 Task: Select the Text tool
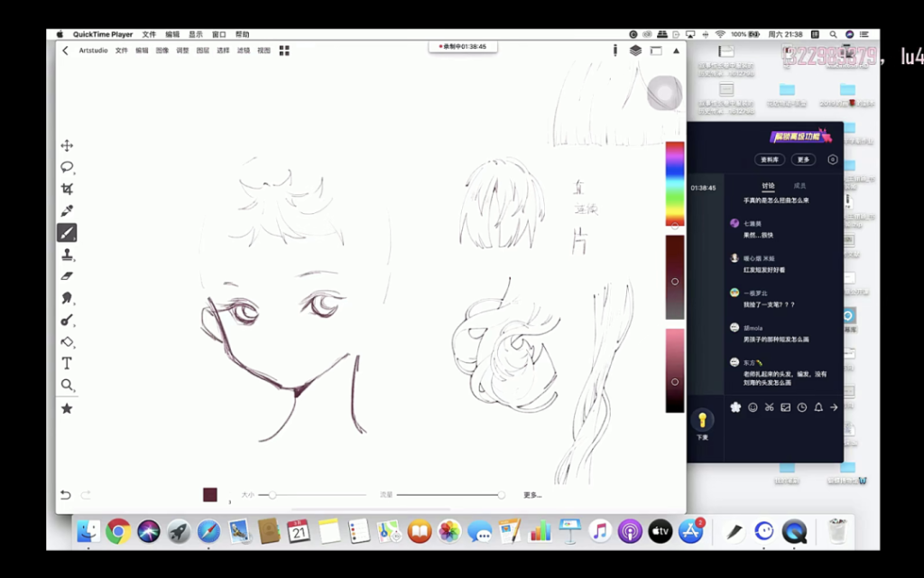click(67, 363)
